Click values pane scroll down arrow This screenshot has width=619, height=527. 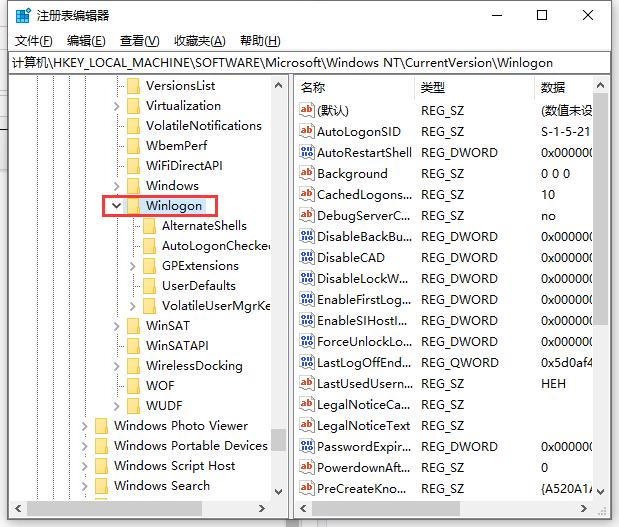click(x=600, y=492)
